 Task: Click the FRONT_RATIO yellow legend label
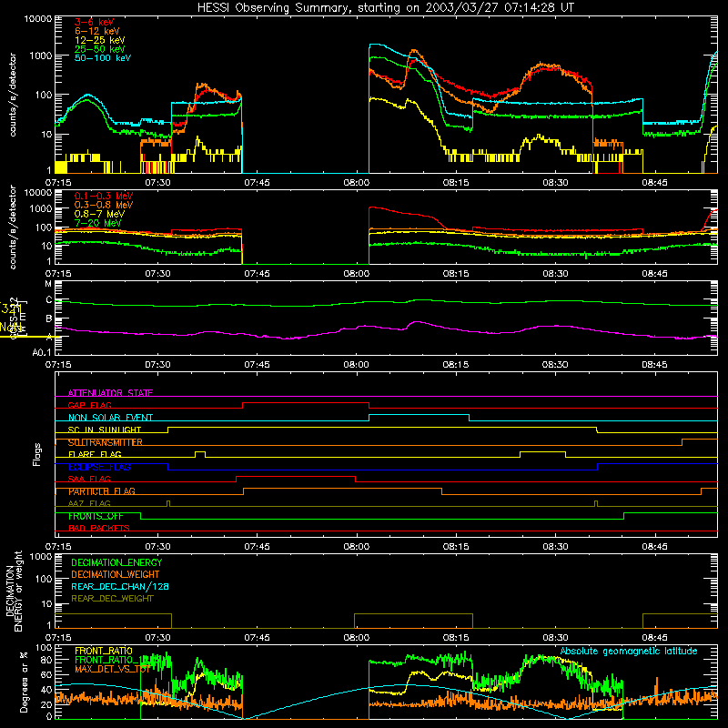pos(104,651)
